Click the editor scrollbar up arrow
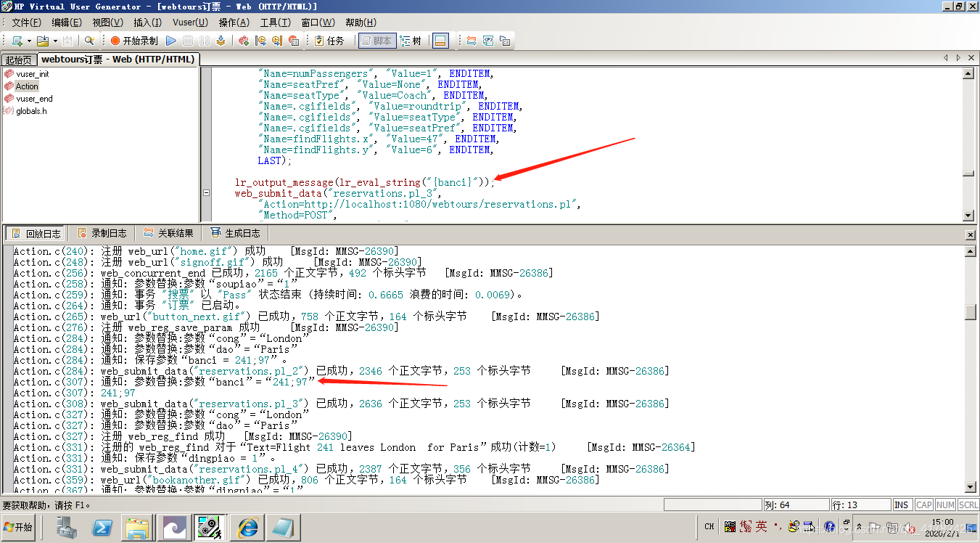 (x=968, y=73)
